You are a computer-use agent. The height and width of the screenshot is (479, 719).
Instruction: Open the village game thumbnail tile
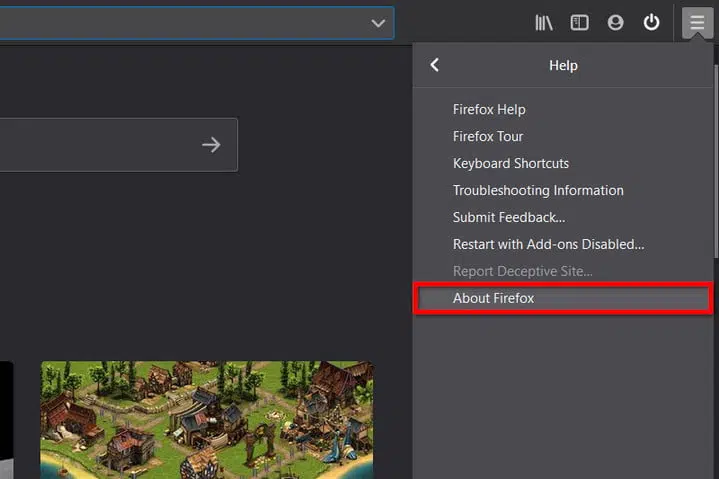207,420
